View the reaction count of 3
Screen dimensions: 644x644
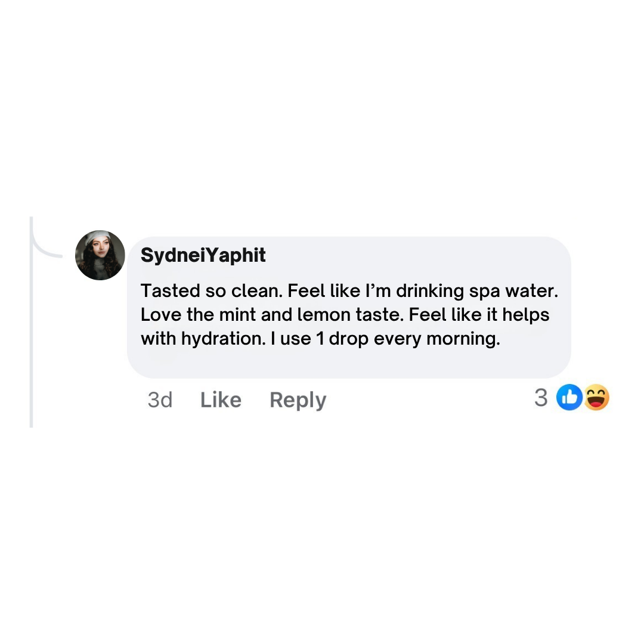pyautogui.click(x=541, y=398)
